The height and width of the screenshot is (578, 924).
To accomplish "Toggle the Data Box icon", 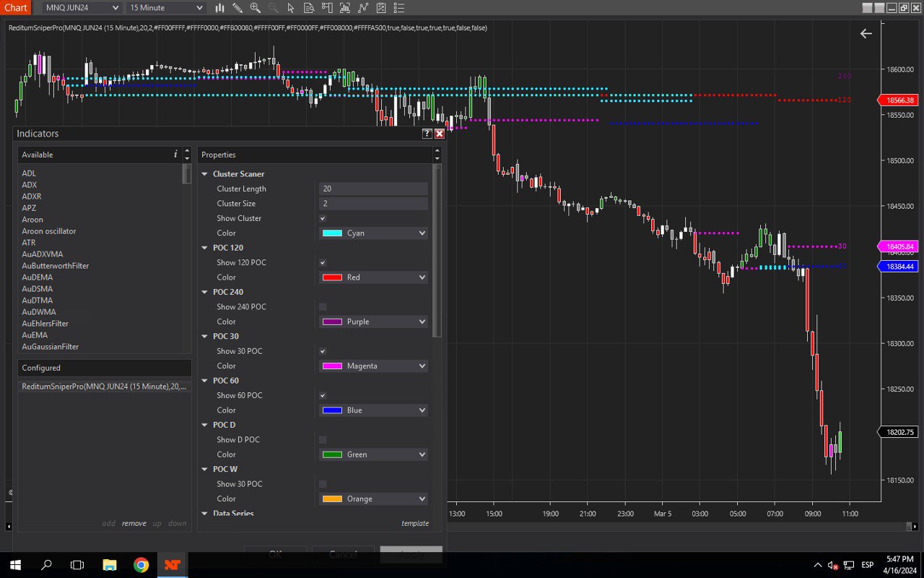I will [309, 8].
